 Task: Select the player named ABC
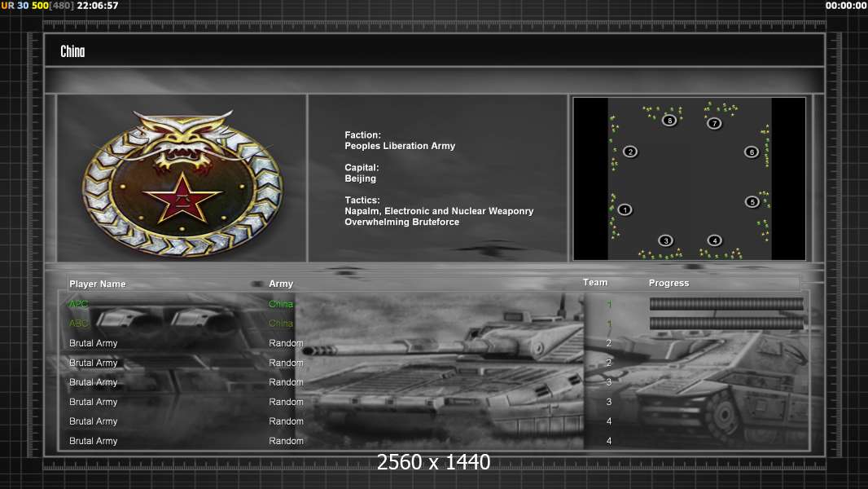pos(79,324)
